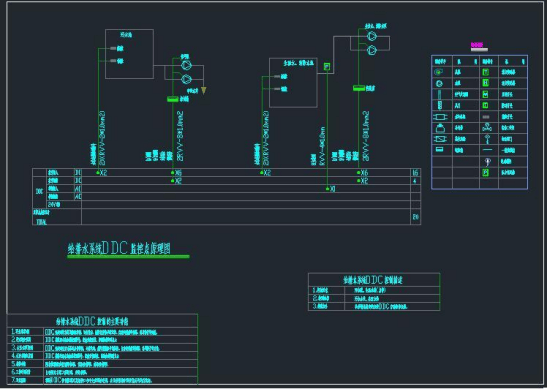
Task: Select the total value 20 at the table's right
Action: (x=416, y=217)
